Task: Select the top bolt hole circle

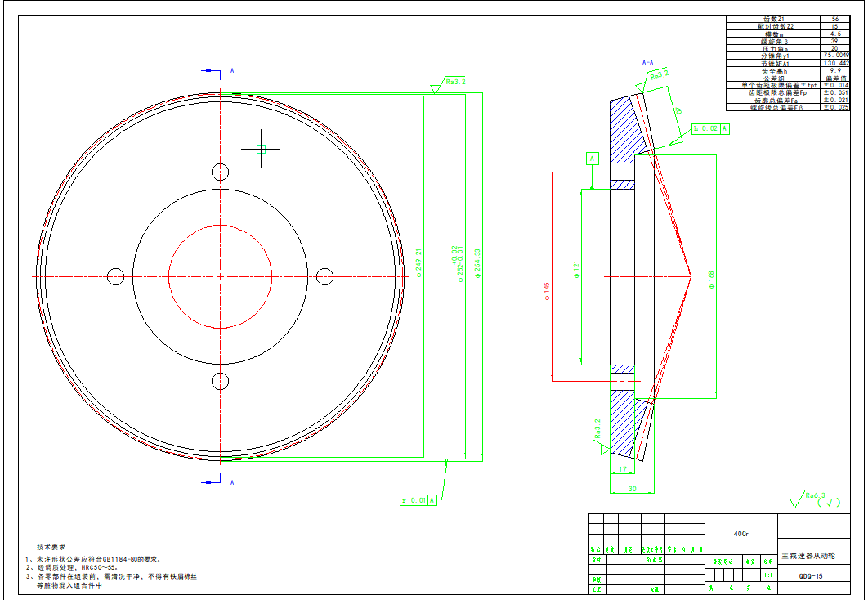Action: click(221, 172)
